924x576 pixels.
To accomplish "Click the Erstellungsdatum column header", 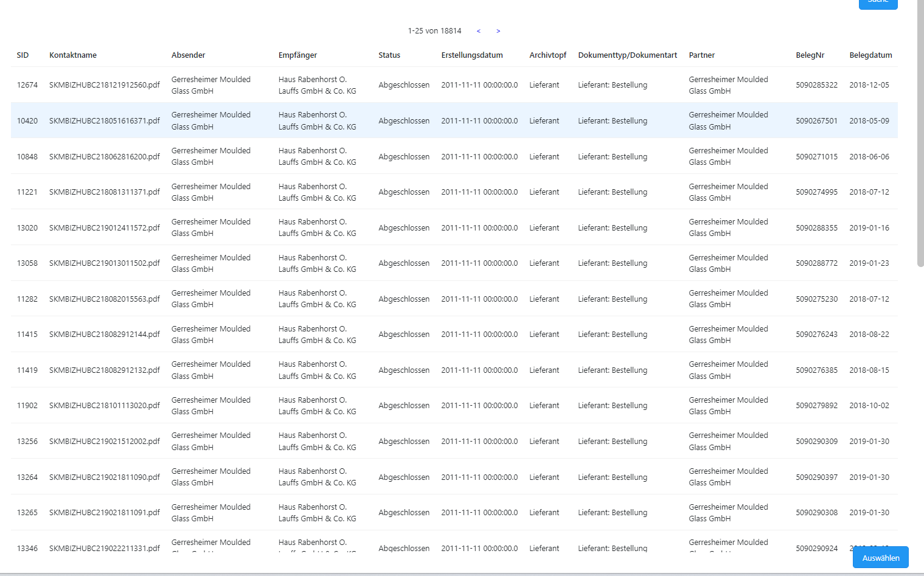I will coord(472,55).
